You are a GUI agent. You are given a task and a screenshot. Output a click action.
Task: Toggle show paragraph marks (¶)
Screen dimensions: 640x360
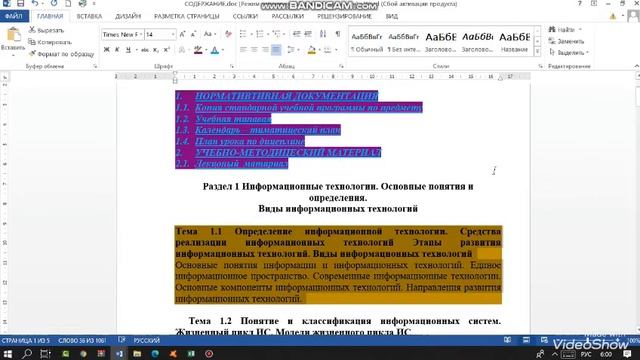[x=338, y=34]
